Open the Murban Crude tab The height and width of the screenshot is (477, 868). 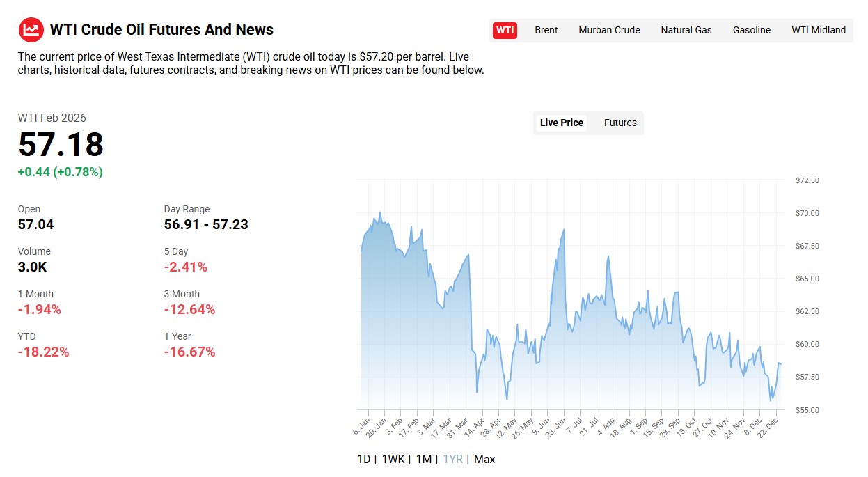[609, 30]
